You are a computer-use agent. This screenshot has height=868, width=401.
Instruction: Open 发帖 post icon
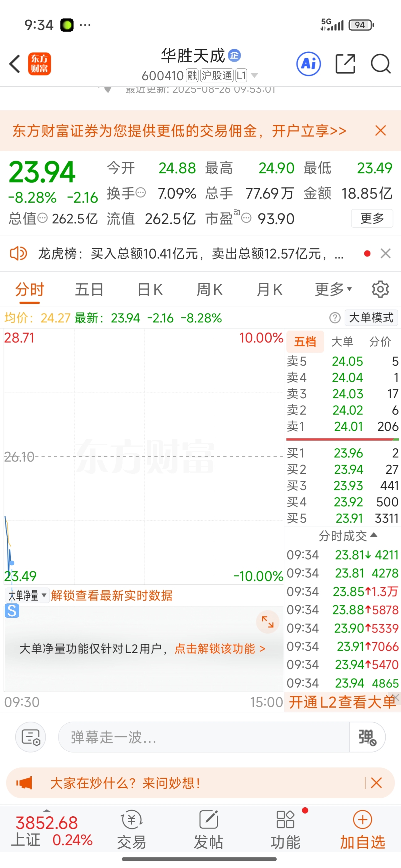pos(208,829)
